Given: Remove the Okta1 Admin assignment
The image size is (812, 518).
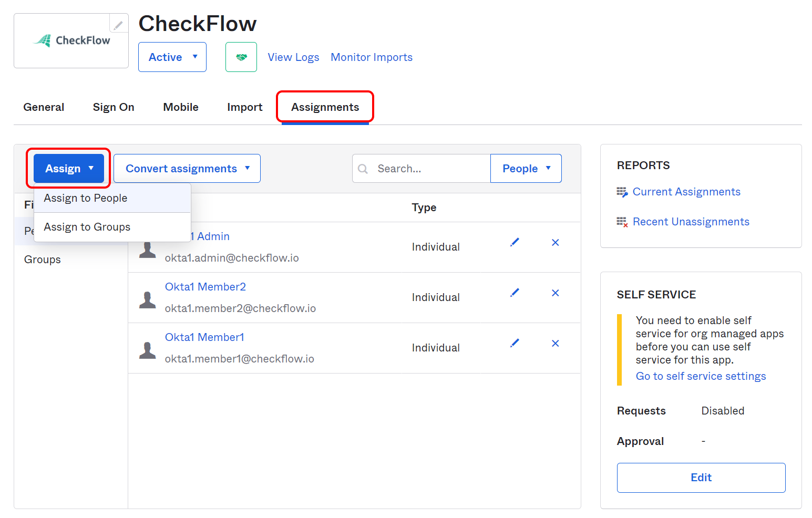Looking at the screenshot, I should [555, 242].
